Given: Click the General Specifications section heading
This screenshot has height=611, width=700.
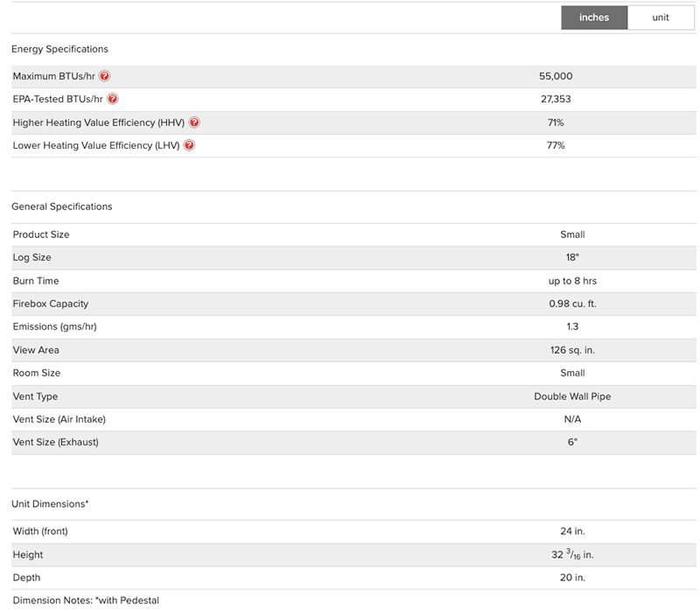Looking at the screenshot, I should (62, 207).
